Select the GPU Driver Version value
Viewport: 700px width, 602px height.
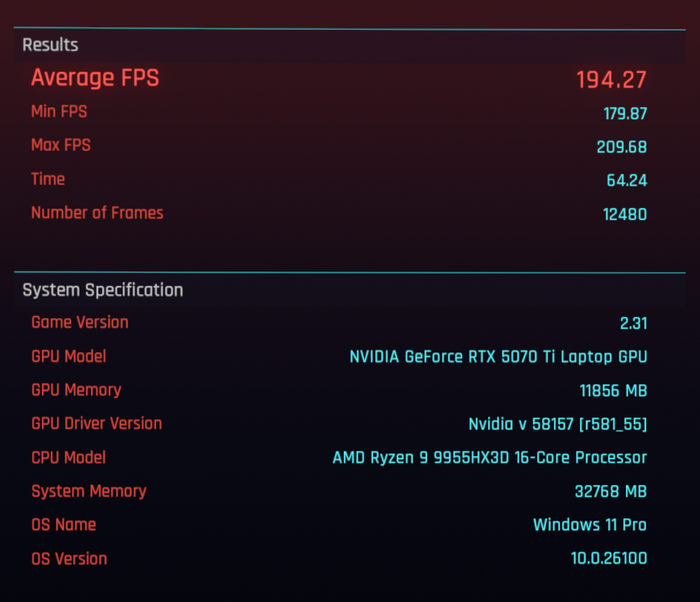point(557,424)
